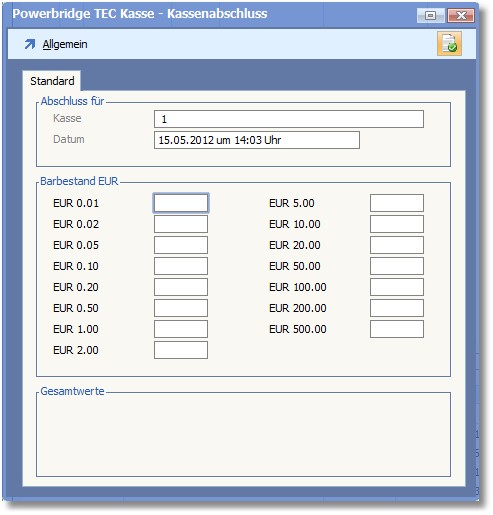Focus the EUR 500.00 count field

[397, 329]
